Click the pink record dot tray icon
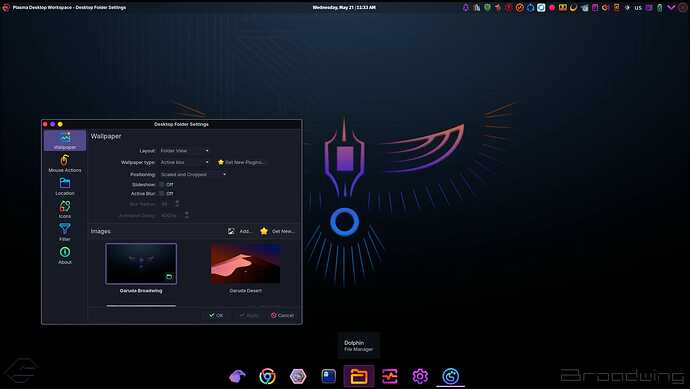The image size is (690, 389). pyautogui.click(x=552, y=7)
